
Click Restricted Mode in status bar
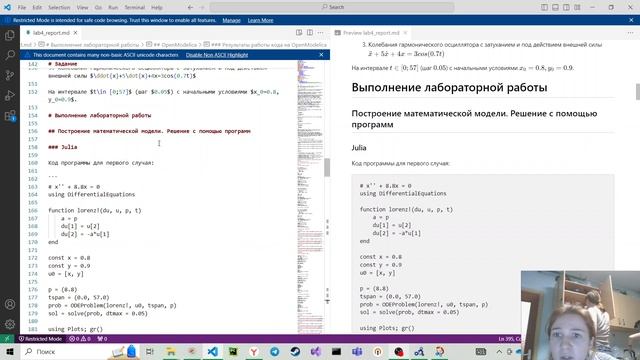[x=40, y=339]
